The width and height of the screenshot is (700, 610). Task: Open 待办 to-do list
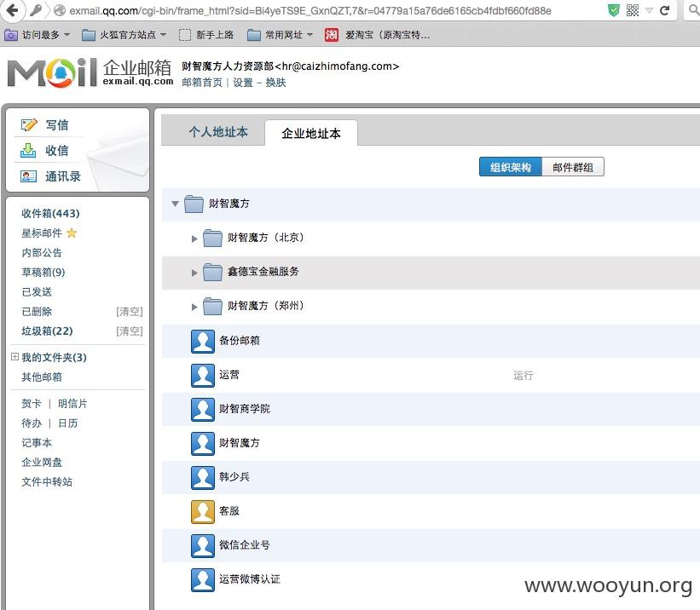coord(32,423)
